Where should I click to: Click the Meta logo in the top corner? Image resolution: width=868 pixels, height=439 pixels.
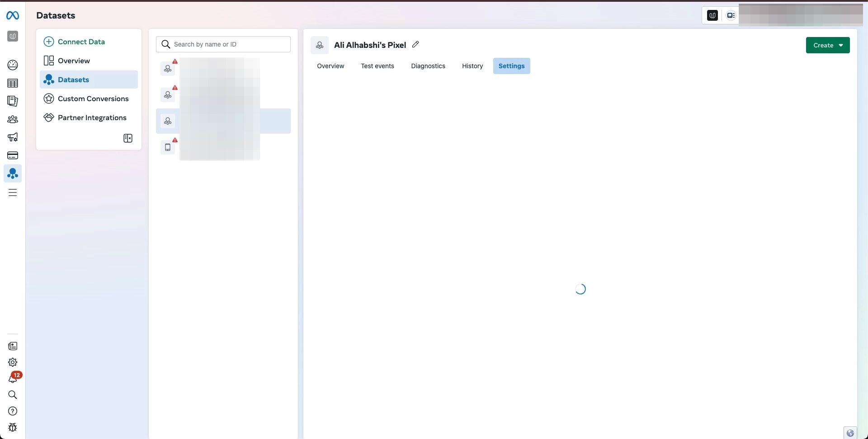coord(13,15)
